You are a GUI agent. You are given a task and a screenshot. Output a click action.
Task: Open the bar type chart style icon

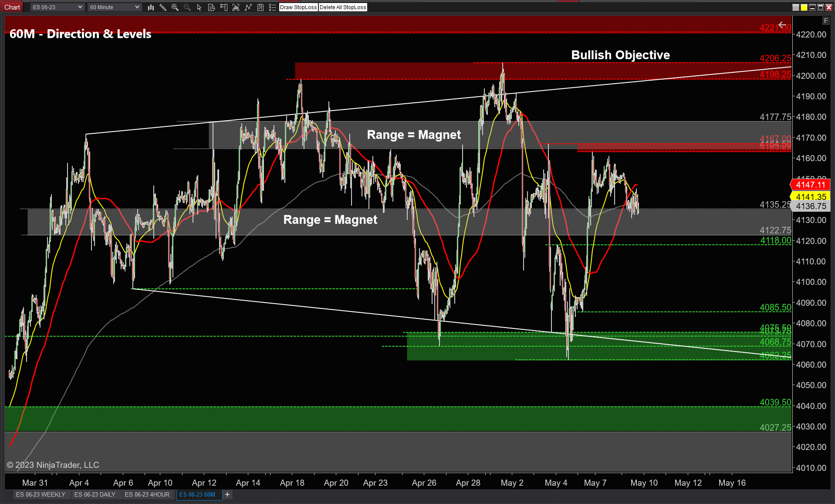tap(151, 7)
